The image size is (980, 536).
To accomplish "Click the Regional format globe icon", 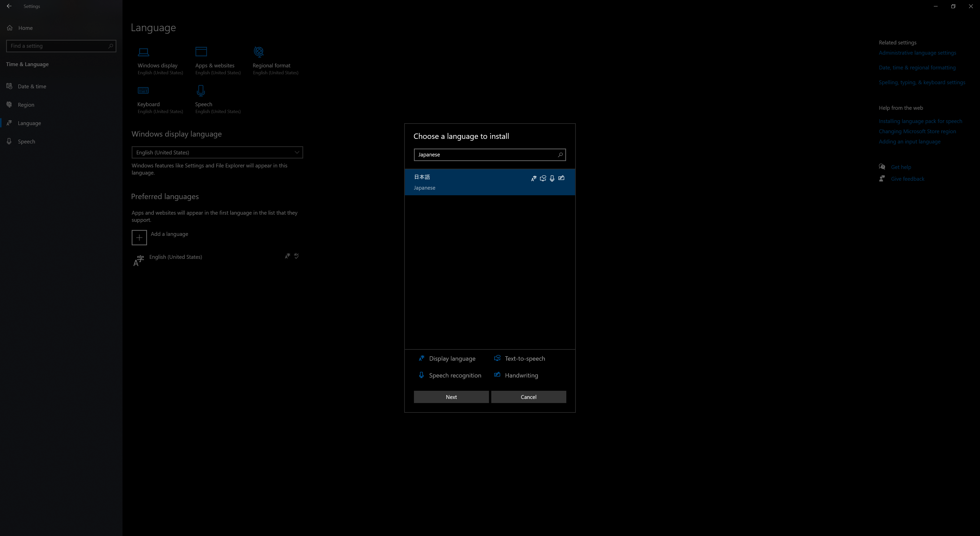I will point(259,51).
